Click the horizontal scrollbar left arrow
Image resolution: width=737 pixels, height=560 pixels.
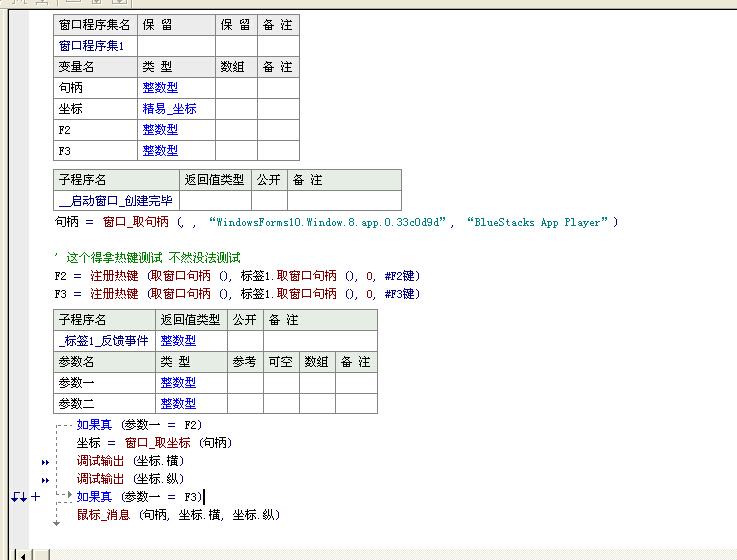[23, 555]
